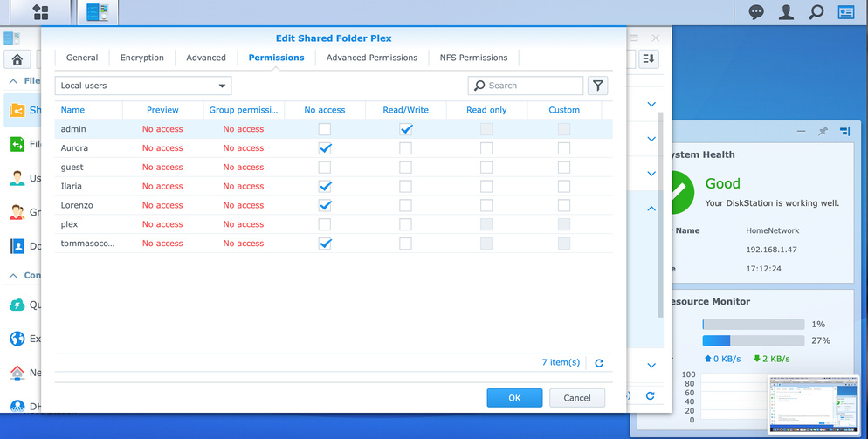Click the Custom column header
The height and width of the screenshot is (439, 868).
point(564,110)
